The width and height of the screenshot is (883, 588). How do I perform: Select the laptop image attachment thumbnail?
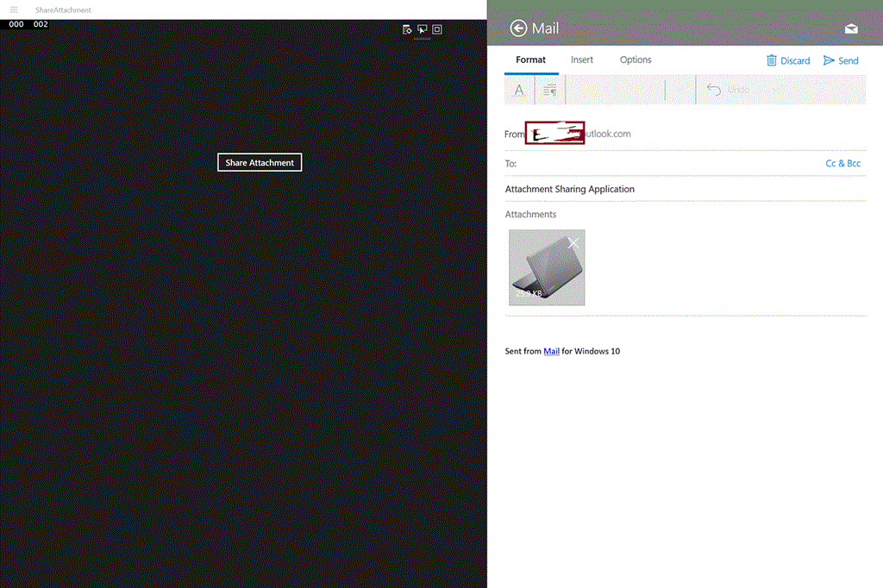click(x=547, y=267)
